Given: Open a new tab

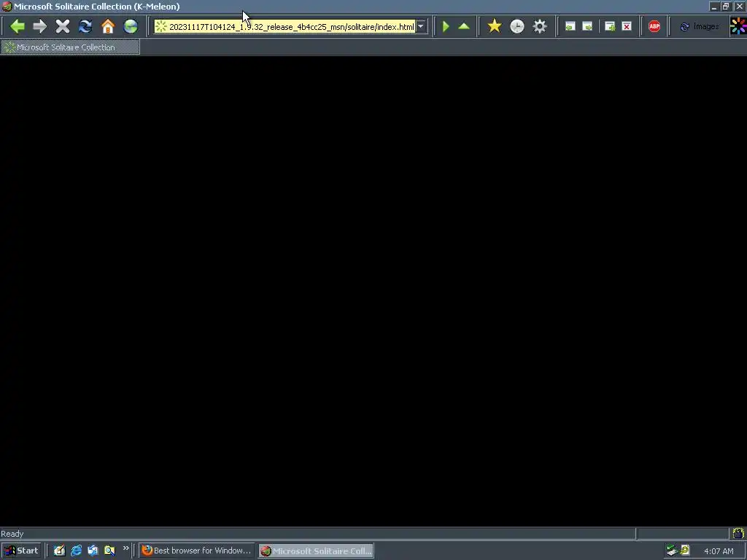Looking at the screenshot, I should (x=610, y=27).
